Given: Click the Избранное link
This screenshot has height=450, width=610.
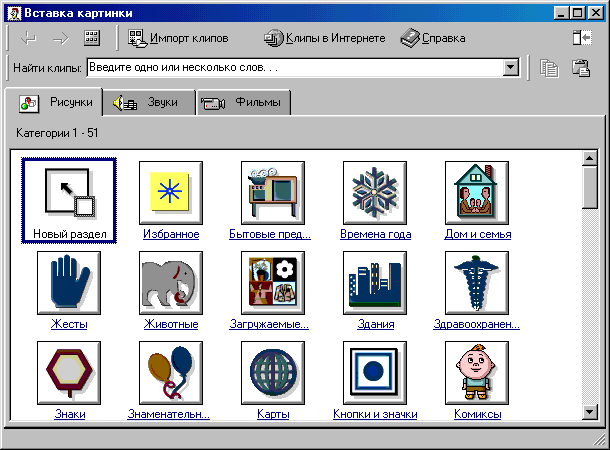Looking at the screenshot, I should coord(171,234).
